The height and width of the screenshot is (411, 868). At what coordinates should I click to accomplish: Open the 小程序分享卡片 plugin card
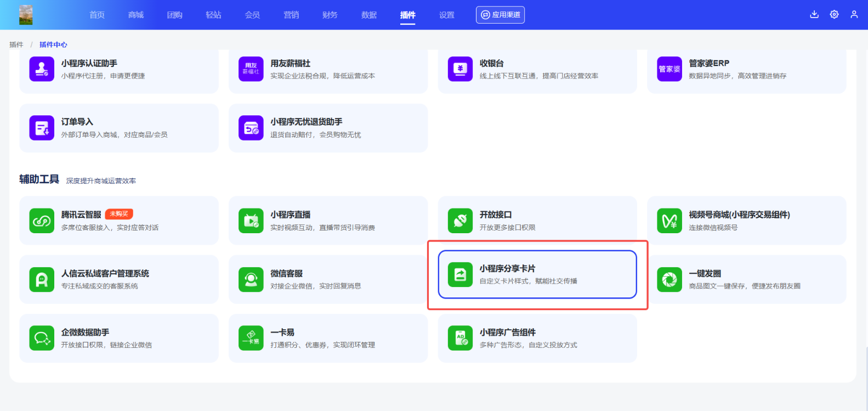tap(537, 274)
